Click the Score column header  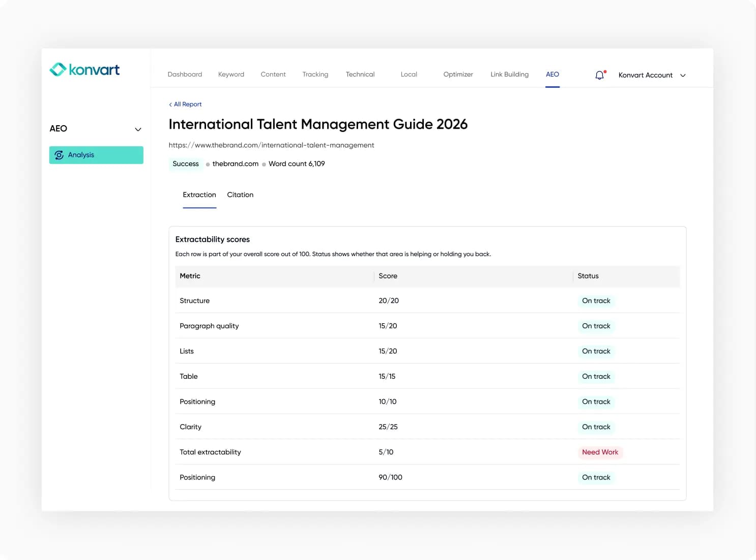388,276
